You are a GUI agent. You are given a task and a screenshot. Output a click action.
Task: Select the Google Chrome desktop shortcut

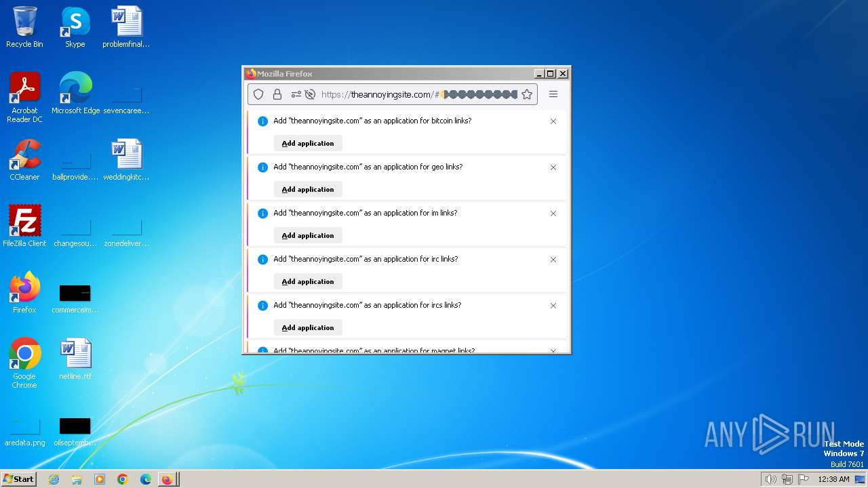(x=24, y=363)
